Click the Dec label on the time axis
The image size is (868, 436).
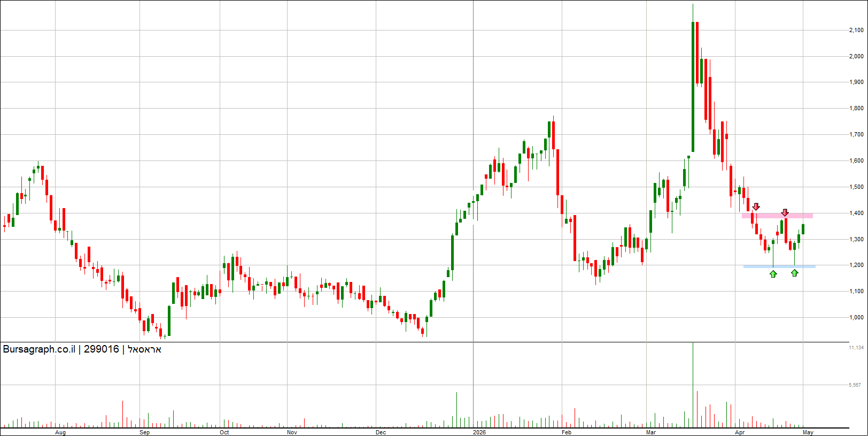(381, 432)
